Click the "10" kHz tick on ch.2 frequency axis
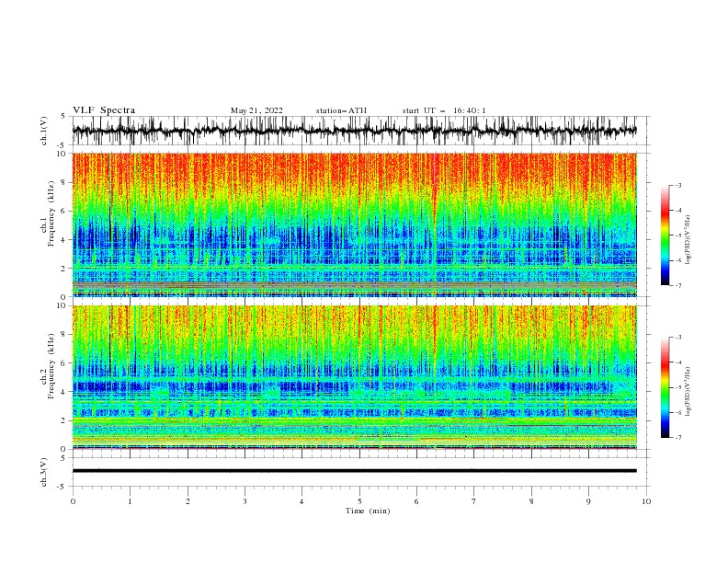728x563 pixels. 63,305
